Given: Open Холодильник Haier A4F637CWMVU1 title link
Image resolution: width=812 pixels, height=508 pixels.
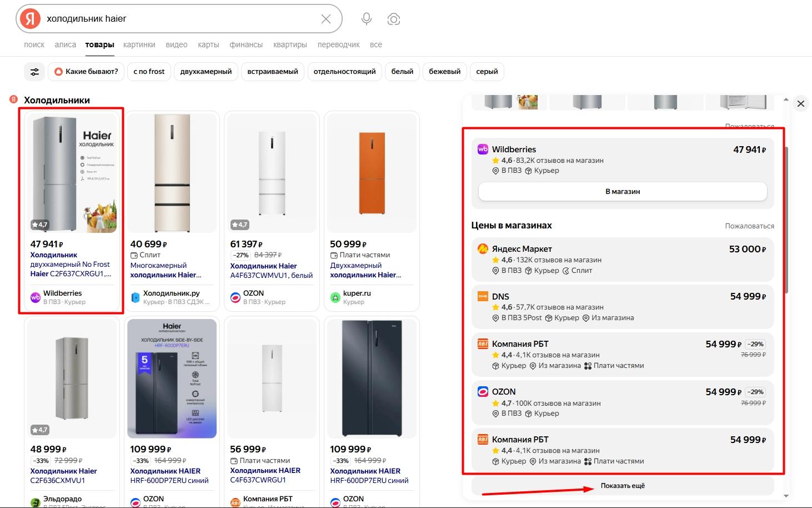Looking at the screenshot, I should click(272, 271).
